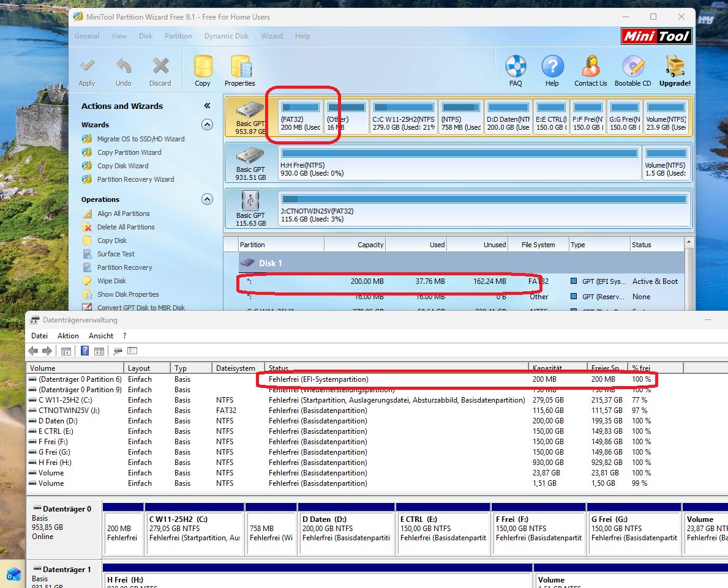
Task: Click the MiniTool logo
Action: point(656,36)
